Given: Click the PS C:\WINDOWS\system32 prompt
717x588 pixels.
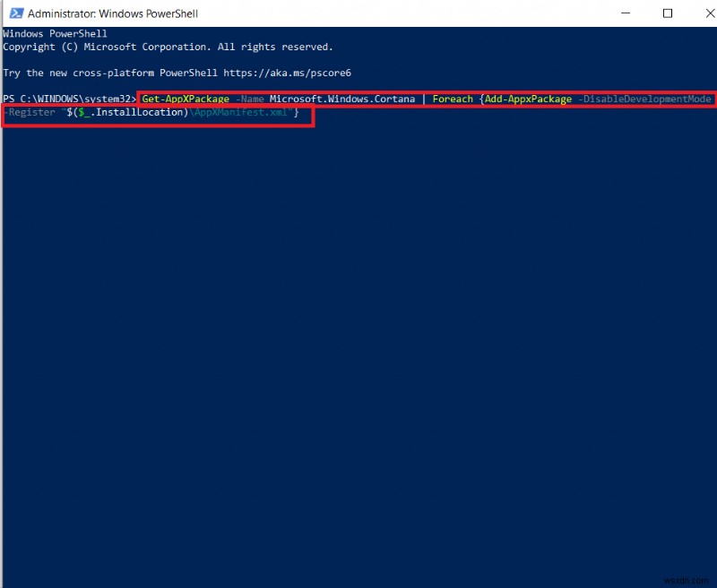Looking at the screenshot, I should coord(67,99).
